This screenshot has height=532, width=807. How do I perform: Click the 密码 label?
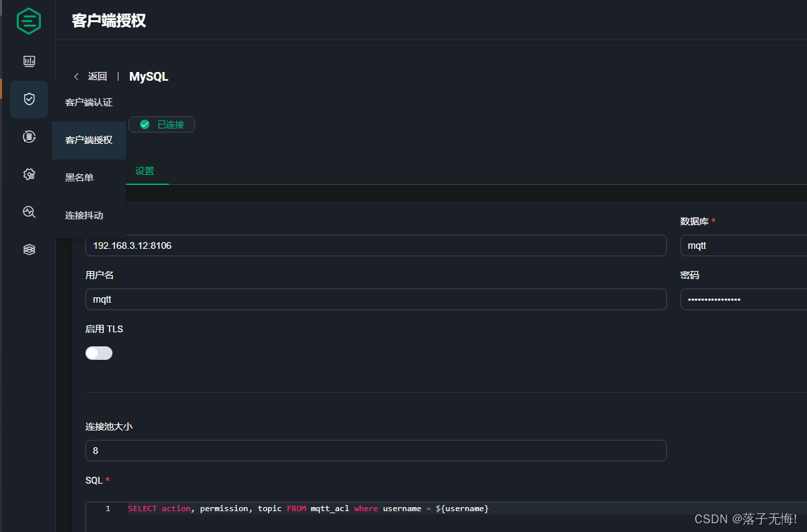(690, 275)
